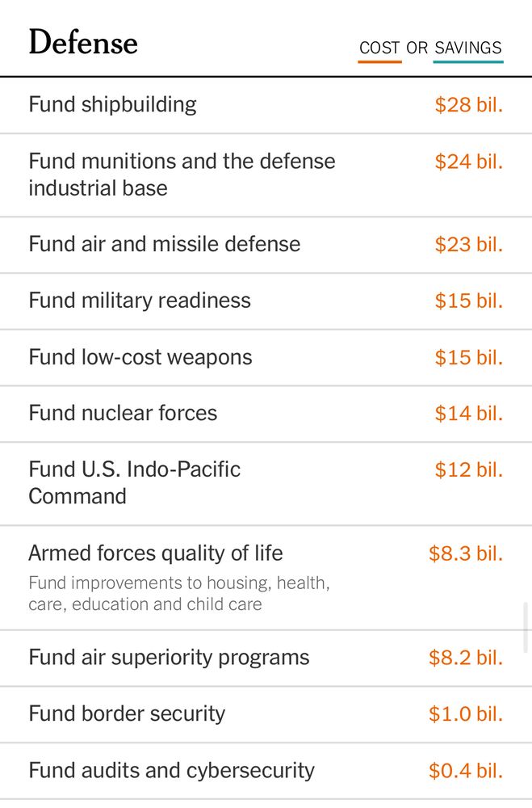Viewport: 532px width, 808px height.
Task: Toggle the orange COST underline indicator
Action: (x=379, y=60)
